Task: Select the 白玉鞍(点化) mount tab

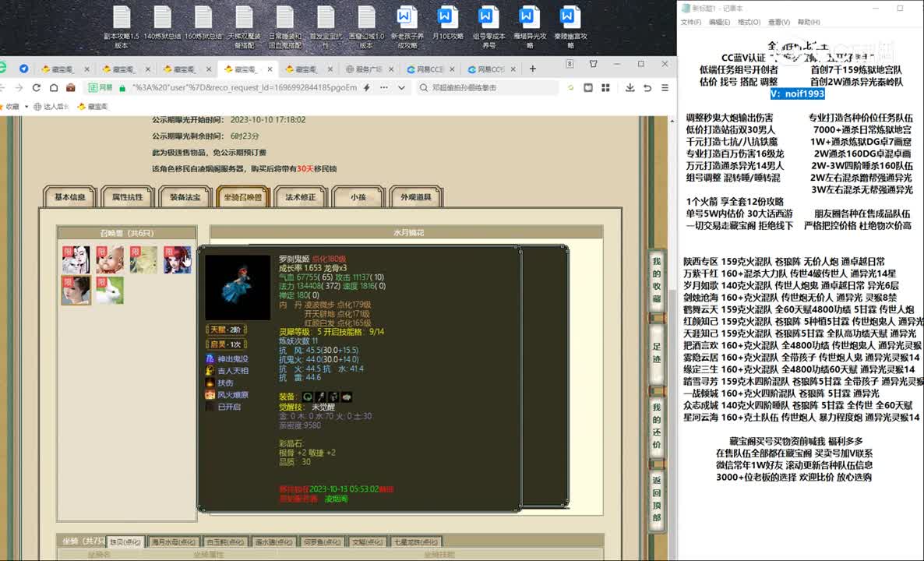Action: click(225, 542)
